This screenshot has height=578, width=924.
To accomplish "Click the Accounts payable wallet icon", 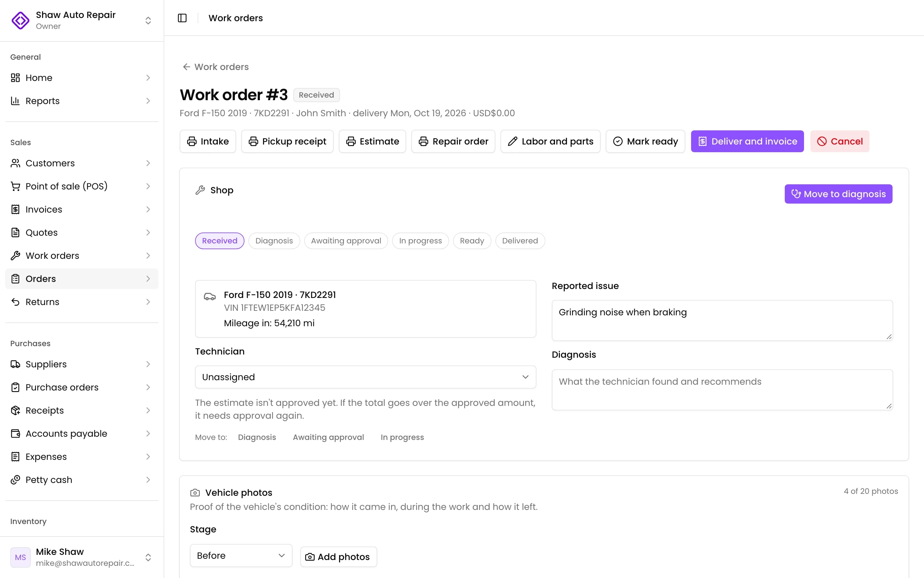I will (x=15, y=433).
